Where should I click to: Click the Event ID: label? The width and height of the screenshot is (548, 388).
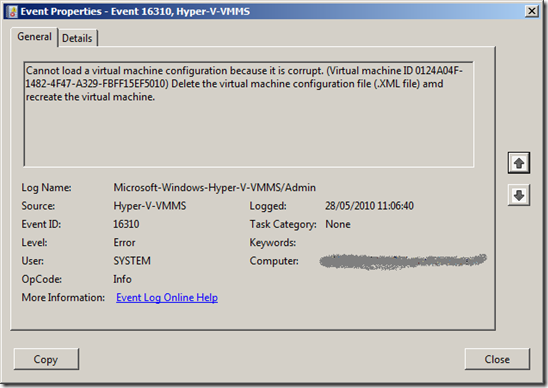point(41,224)
